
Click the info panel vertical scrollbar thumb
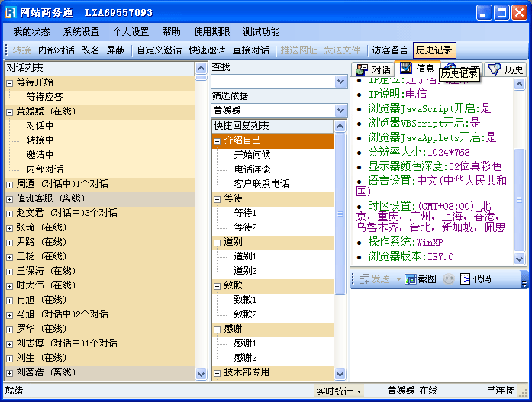520,198
